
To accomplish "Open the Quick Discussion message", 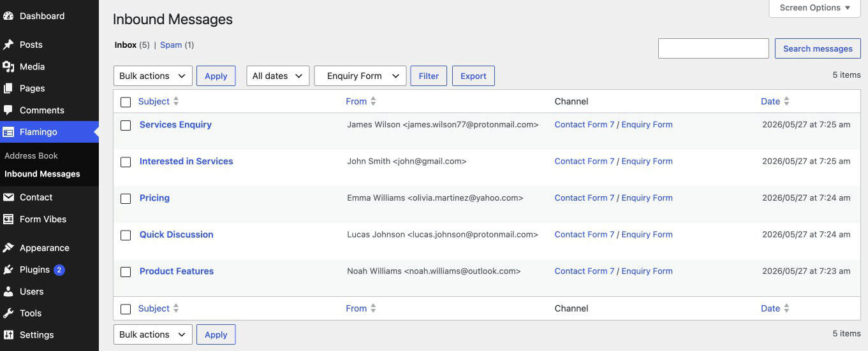I will pyautogui.click(x=177, y=234).
